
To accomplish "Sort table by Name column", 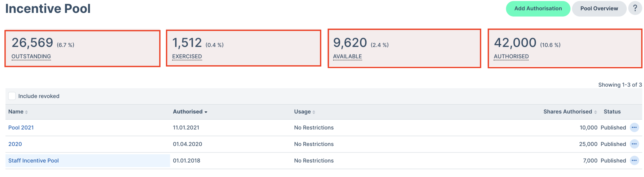I will tap(18, 112).
